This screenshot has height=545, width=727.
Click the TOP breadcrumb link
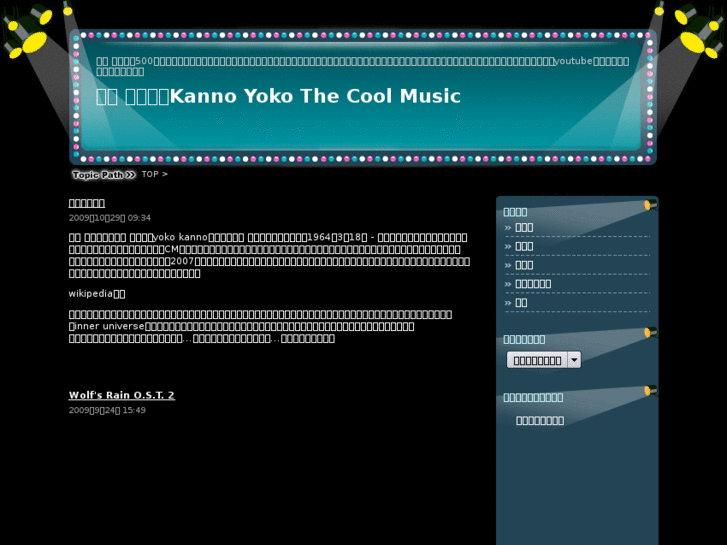pos(150,174)
